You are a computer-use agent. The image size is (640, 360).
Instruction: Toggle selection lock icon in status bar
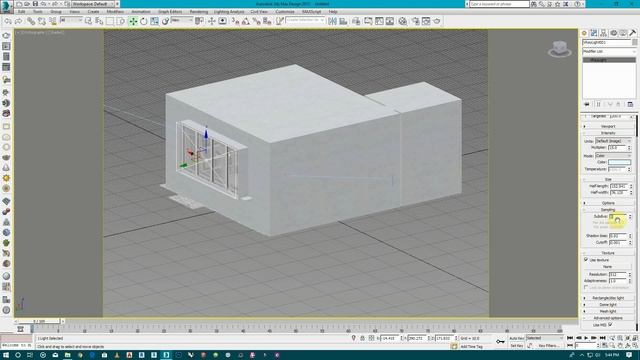[x=362, y=338]
